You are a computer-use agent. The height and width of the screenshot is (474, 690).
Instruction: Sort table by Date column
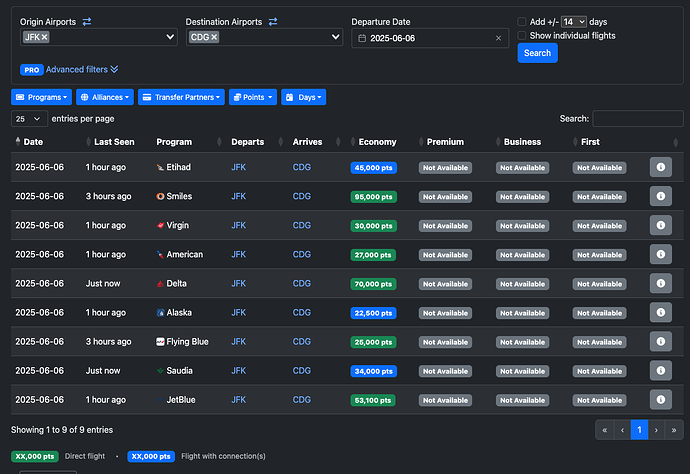(x=33, y=142)
